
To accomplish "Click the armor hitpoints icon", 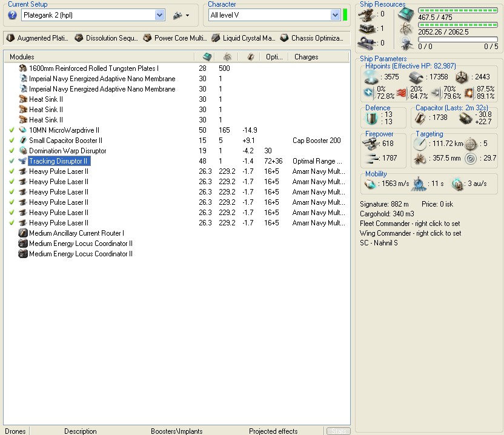I will pyautogui.click(x=416, y=76).
